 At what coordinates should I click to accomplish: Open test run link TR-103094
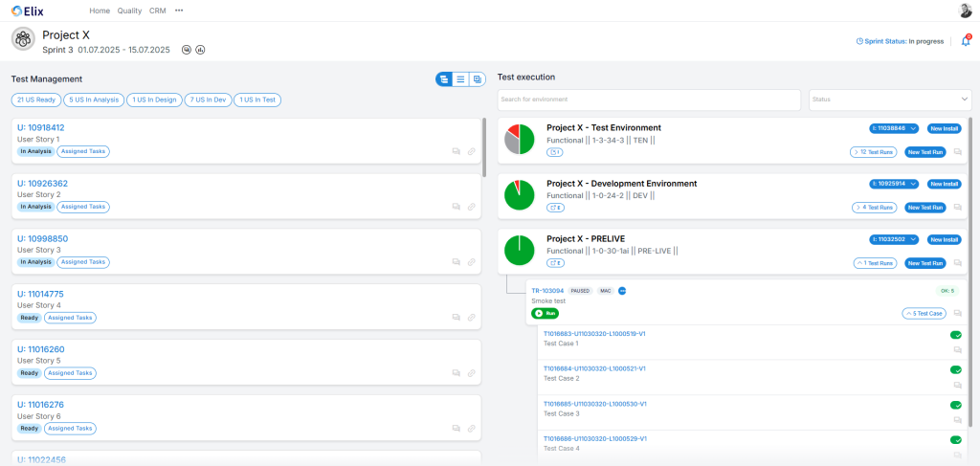(x=547, y=291)
